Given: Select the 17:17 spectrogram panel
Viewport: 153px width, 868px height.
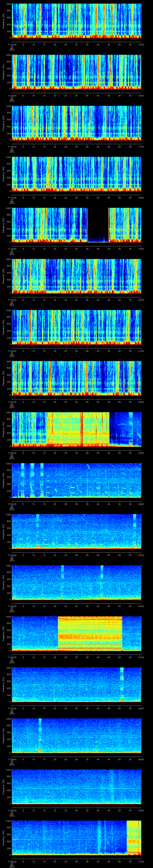Looking at the screenshot, I should (76, 174).
